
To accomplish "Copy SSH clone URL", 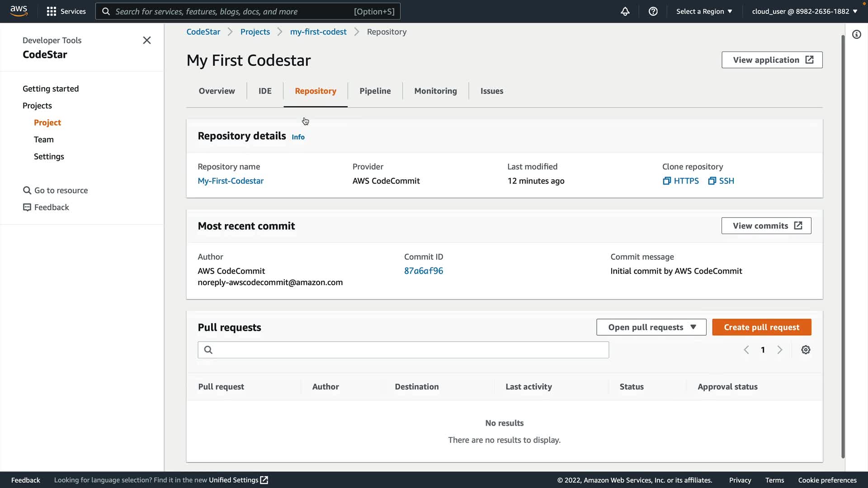I will [x=721, y=181].
